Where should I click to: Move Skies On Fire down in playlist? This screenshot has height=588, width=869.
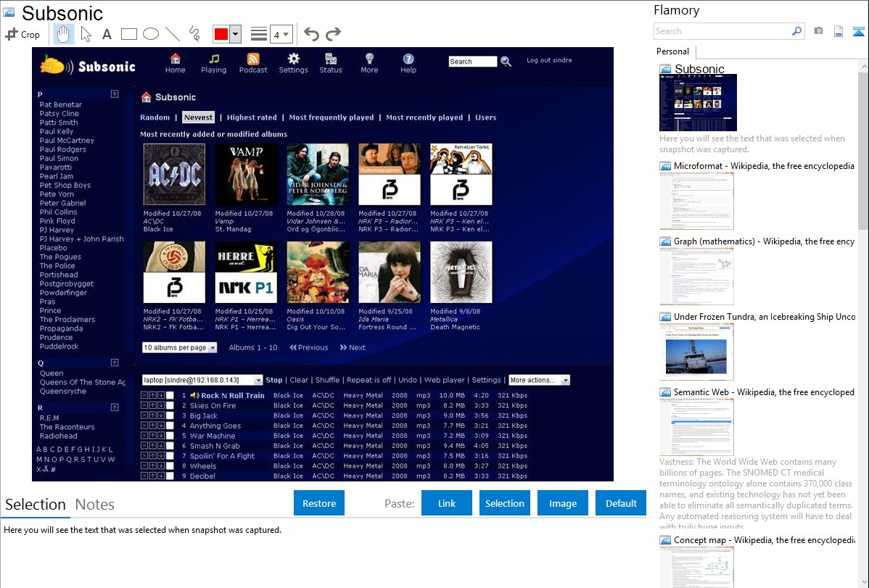pos(161,406)
